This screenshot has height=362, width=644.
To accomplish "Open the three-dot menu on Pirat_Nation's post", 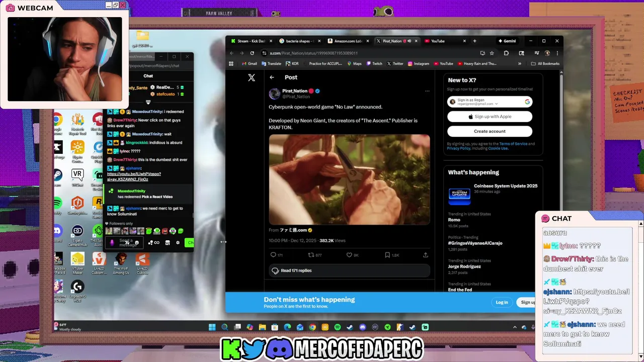I will point(427,91).
